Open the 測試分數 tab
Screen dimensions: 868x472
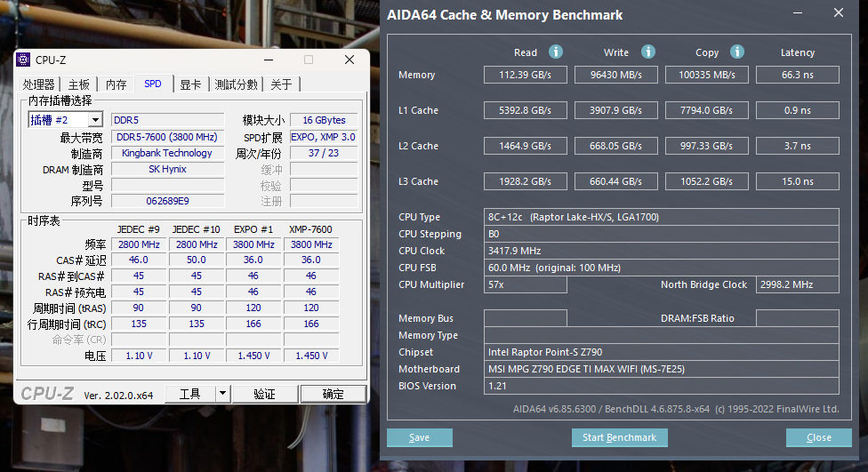237,84
